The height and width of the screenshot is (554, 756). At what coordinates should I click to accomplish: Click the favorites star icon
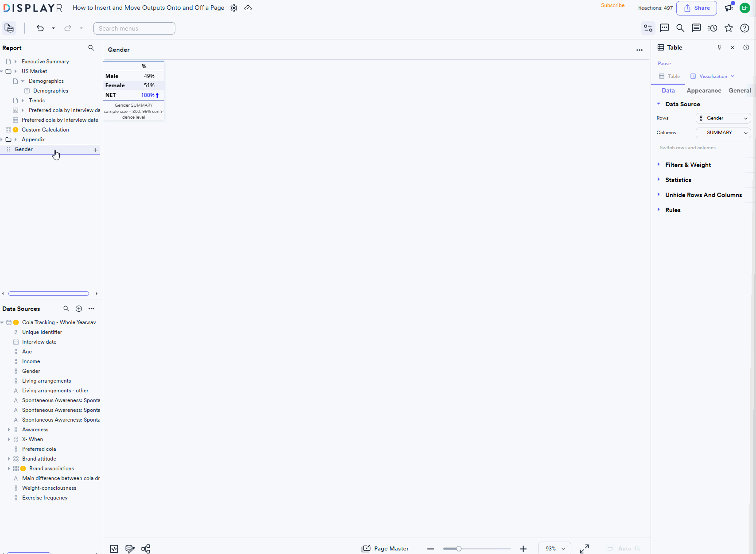point(729,28)
